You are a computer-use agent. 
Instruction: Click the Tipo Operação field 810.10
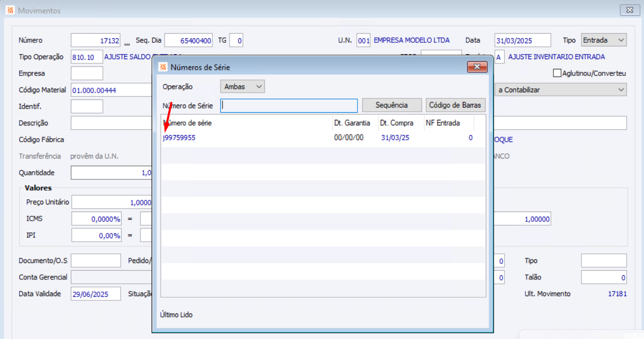point(87,57)
